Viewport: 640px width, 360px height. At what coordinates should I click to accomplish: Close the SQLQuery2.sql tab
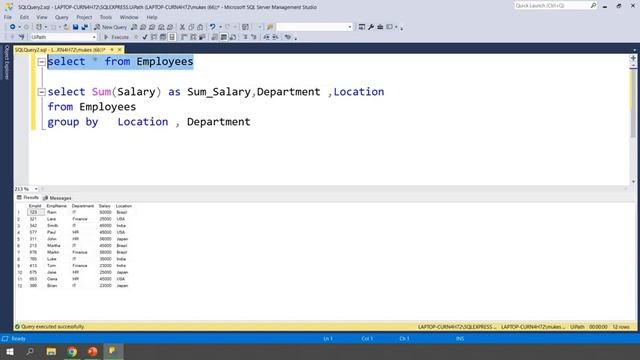click(x=120, y=50)
